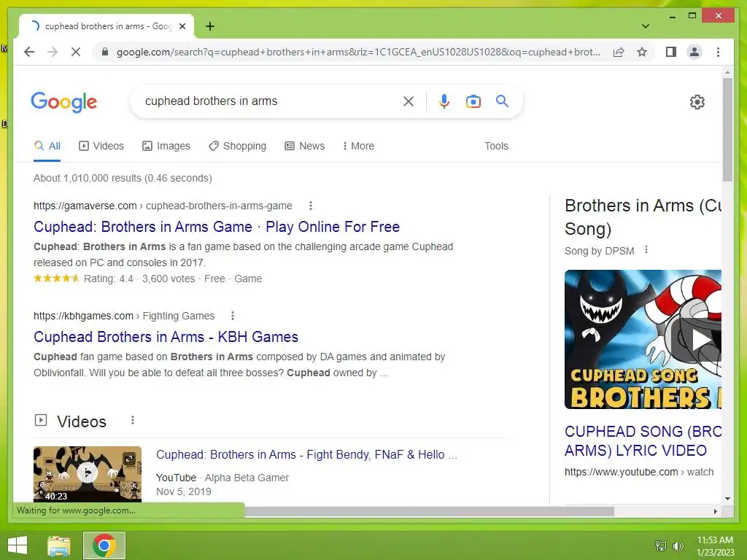
Task: Open the Windows Start menu
Action: point(18,545)
